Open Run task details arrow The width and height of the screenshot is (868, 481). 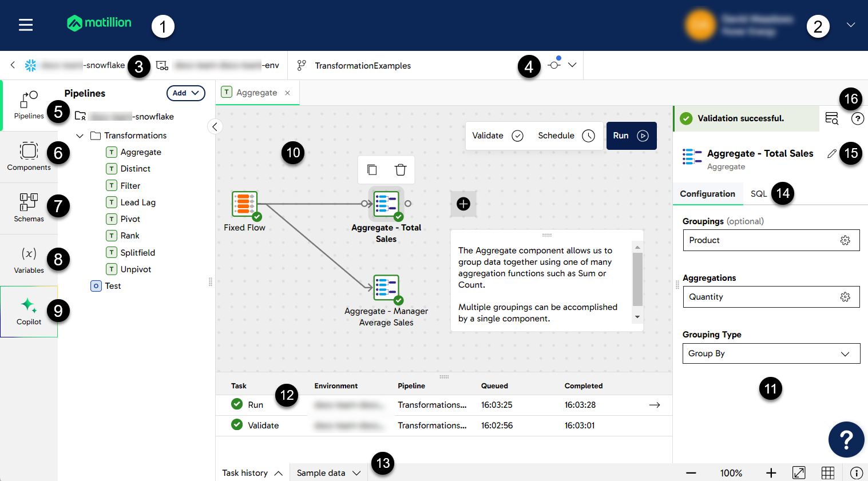(x=655, y=405)
